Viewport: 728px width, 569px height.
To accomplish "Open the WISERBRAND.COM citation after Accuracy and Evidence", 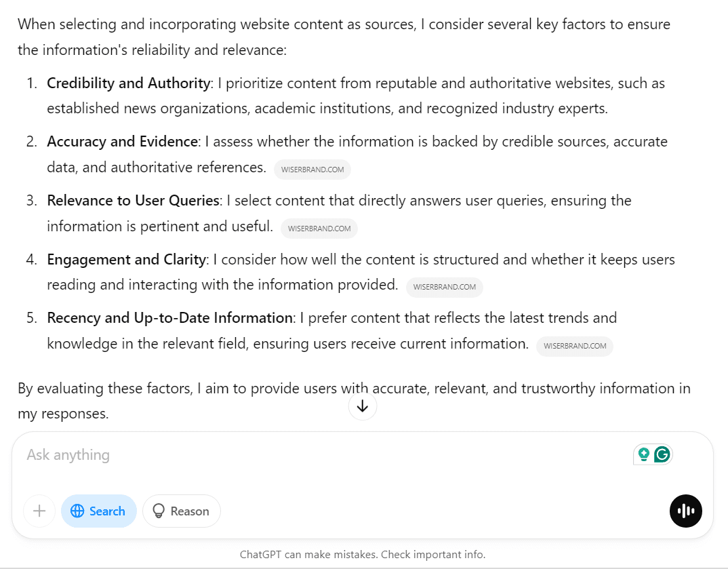I will pyautogui.click(x=312, y=170).
